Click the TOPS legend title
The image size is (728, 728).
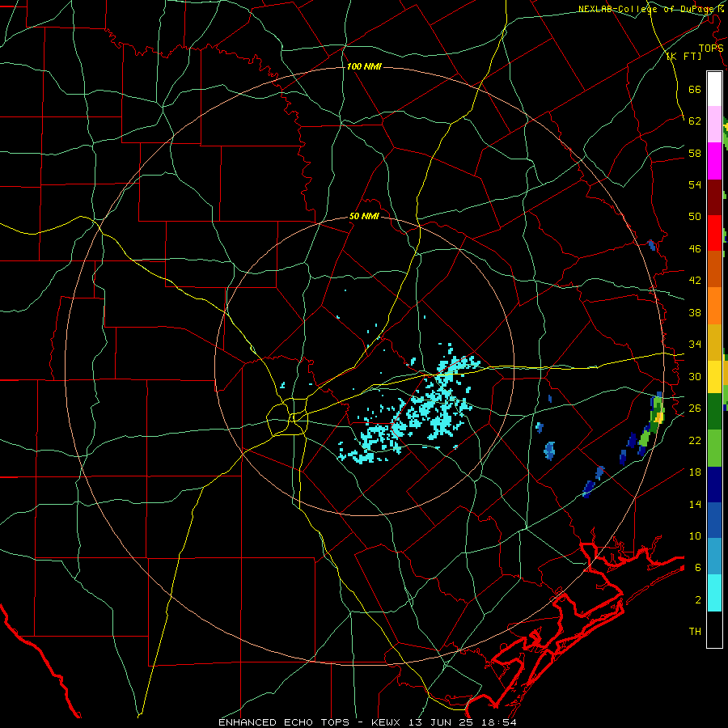(711, 48)
